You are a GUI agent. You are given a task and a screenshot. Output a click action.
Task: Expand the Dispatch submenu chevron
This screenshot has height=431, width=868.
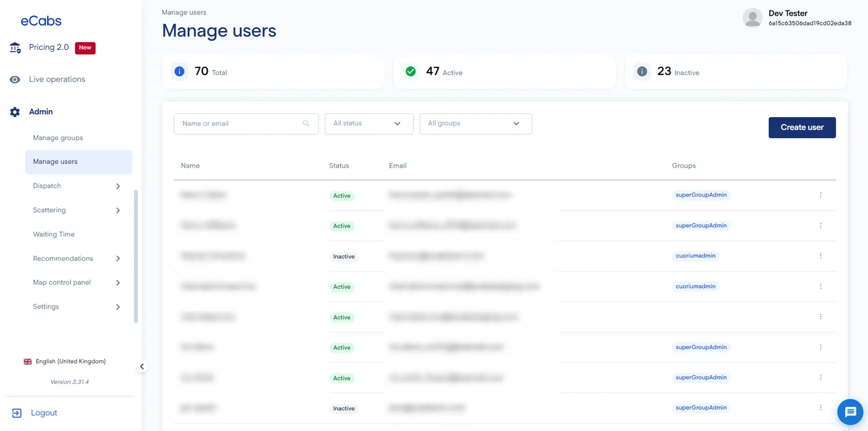118,186
